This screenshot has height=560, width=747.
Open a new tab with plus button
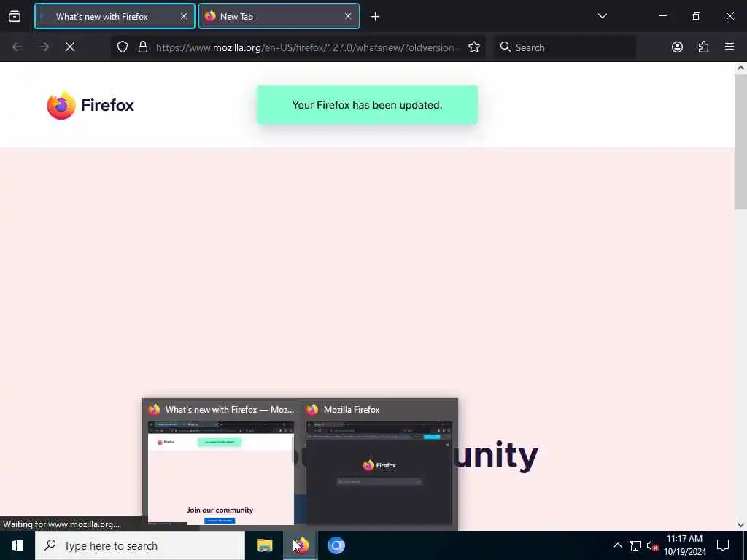click(375, 17)
